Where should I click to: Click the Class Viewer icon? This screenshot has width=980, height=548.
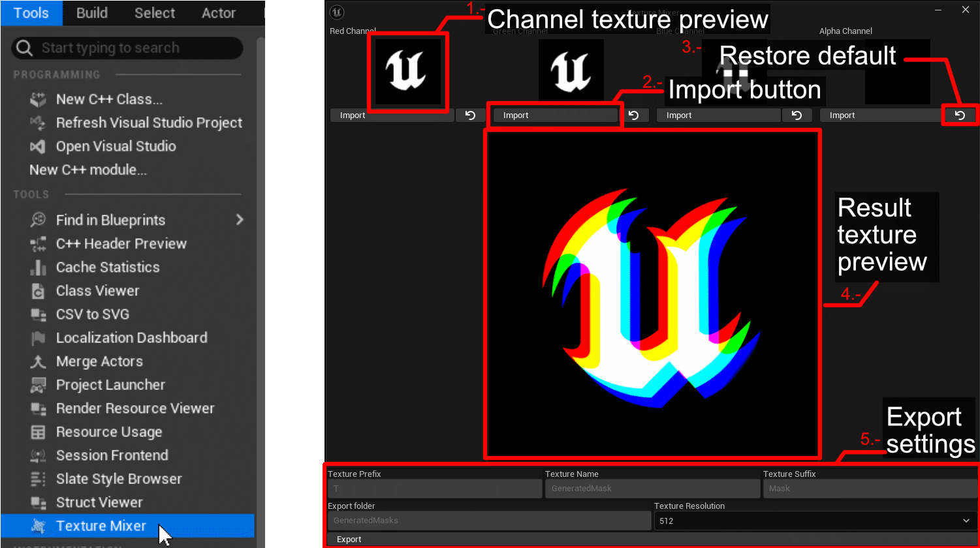coord(39,291)
